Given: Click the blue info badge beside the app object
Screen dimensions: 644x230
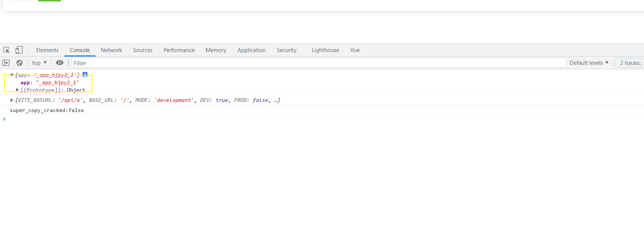Looking at the screenshot, I should (x=85, y=75).
